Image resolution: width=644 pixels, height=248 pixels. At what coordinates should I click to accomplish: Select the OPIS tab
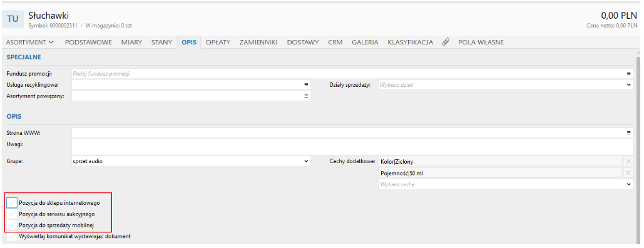(x=189, y=42)
